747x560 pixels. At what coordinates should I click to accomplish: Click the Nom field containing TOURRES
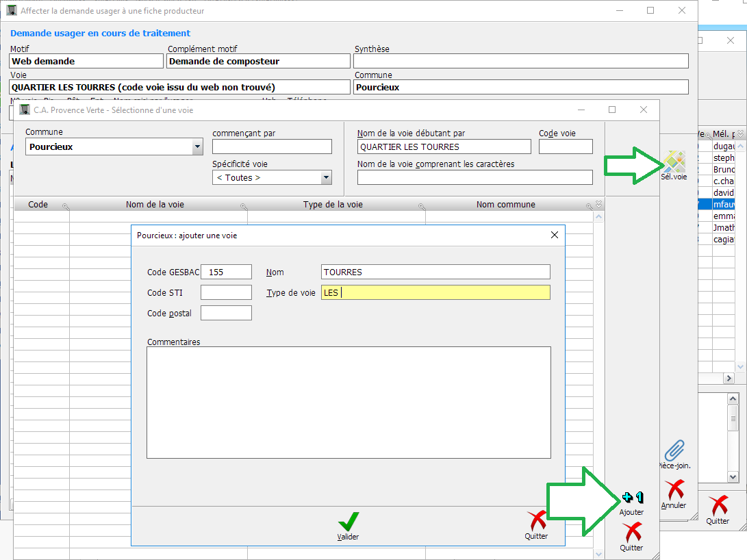[x=435, y=272]
